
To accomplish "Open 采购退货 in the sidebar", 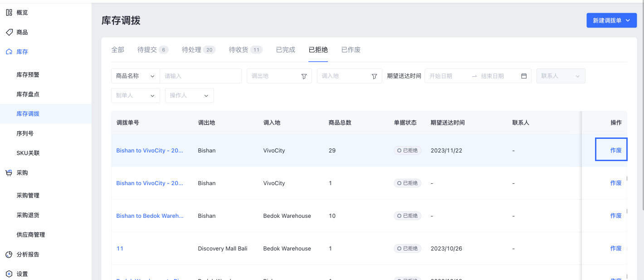I will (x=28, y=215).
